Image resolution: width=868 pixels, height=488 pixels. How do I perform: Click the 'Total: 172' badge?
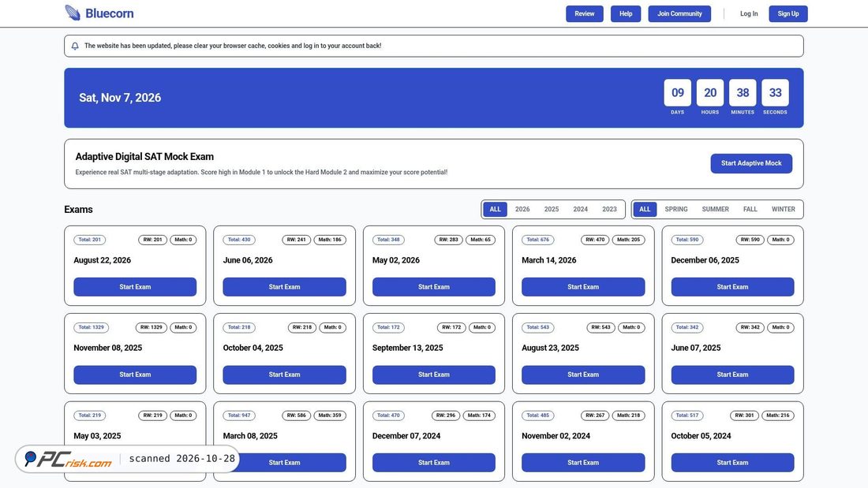click(388, 327)
